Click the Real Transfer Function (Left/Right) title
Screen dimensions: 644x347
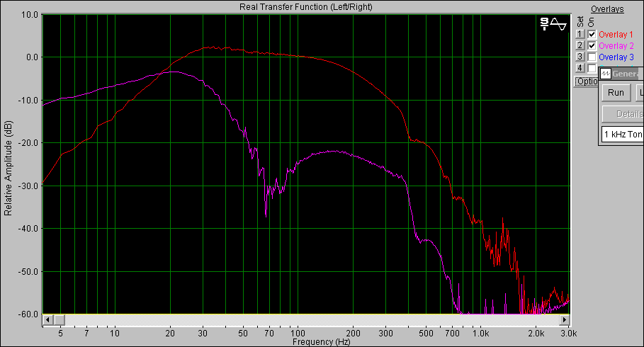pos(306,7)
